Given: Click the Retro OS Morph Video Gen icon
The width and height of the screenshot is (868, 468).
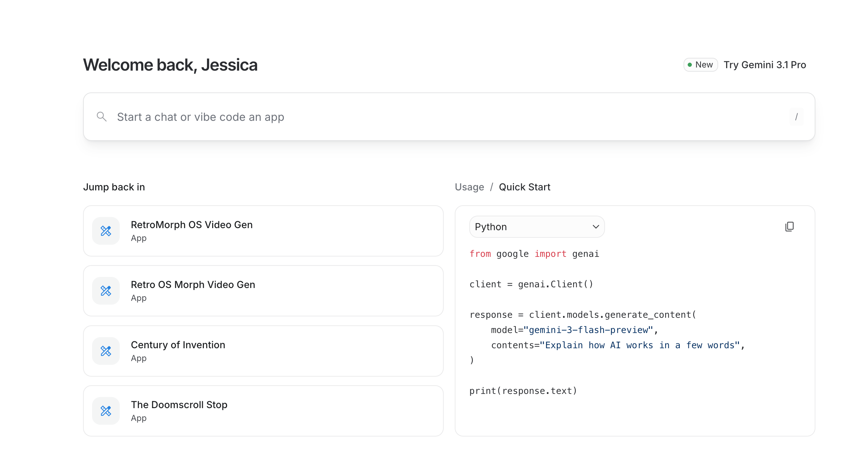Looking at the screenshot, I should click(106, 291).
